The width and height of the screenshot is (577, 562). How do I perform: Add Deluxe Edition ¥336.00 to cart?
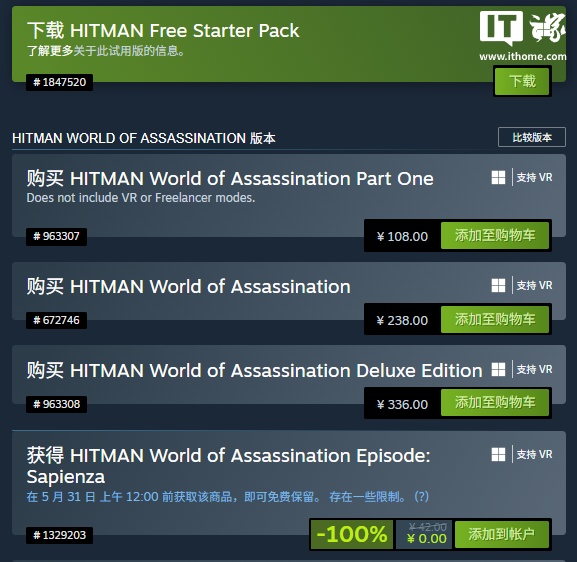pos(495,403)
